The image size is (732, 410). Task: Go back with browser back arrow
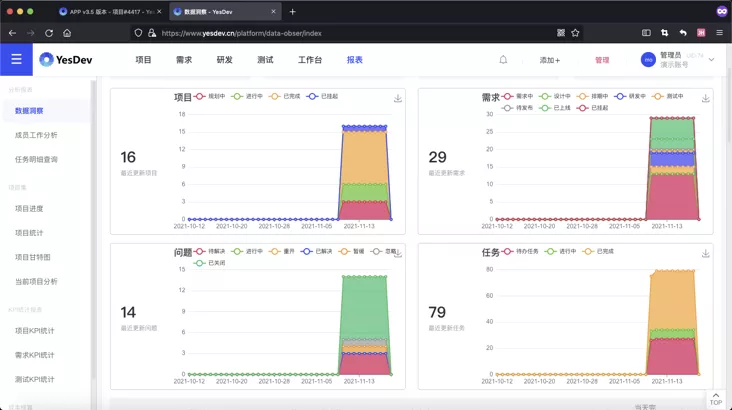tap(13, 33)
